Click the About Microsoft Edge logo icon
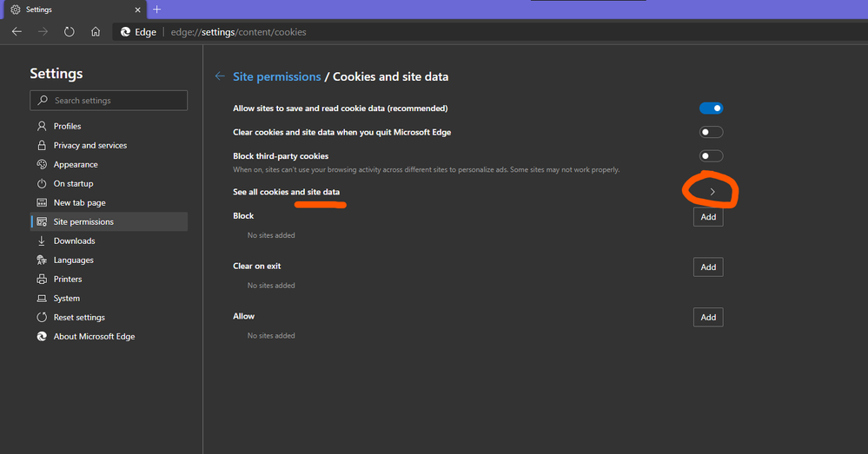This screenshot has height=454, width=868. pyautogui.click(x=42, y=336)
